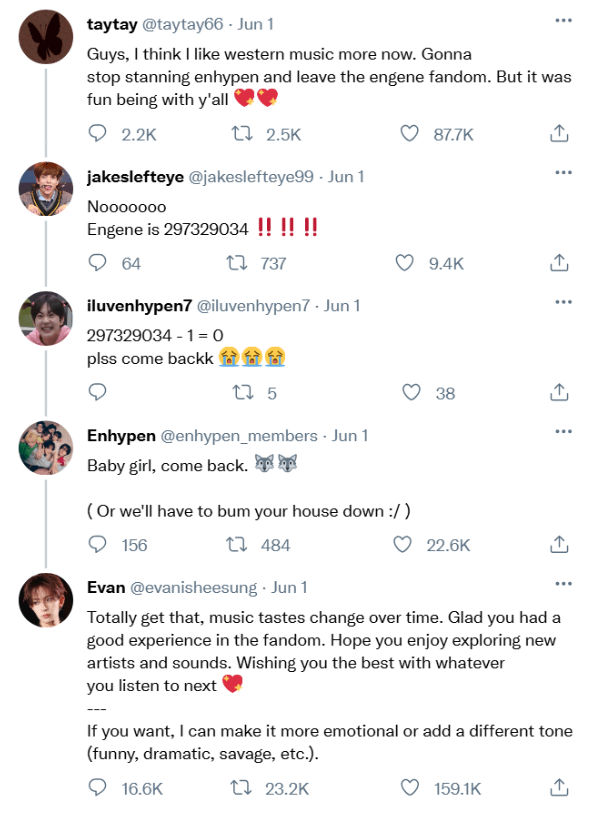Click Evan's profile avatar

pos(45,602)
